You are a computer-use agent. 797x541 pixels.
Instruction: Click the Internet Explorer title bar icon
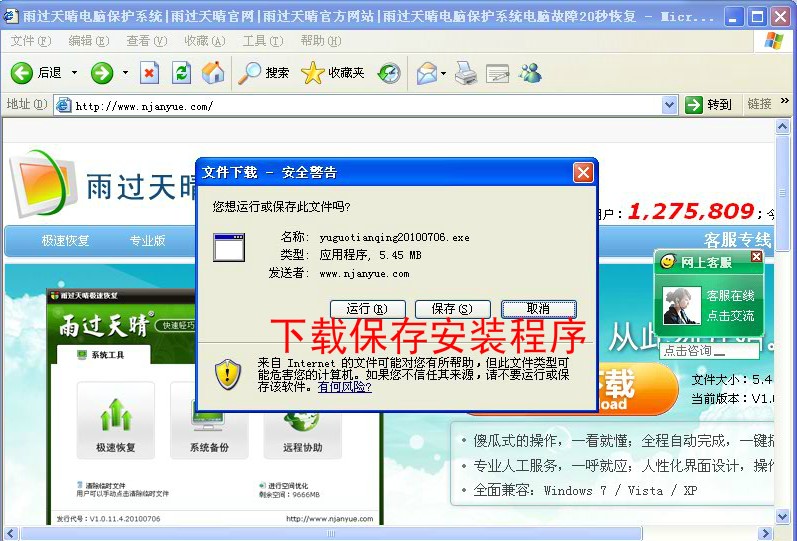[x=11, y=16]
